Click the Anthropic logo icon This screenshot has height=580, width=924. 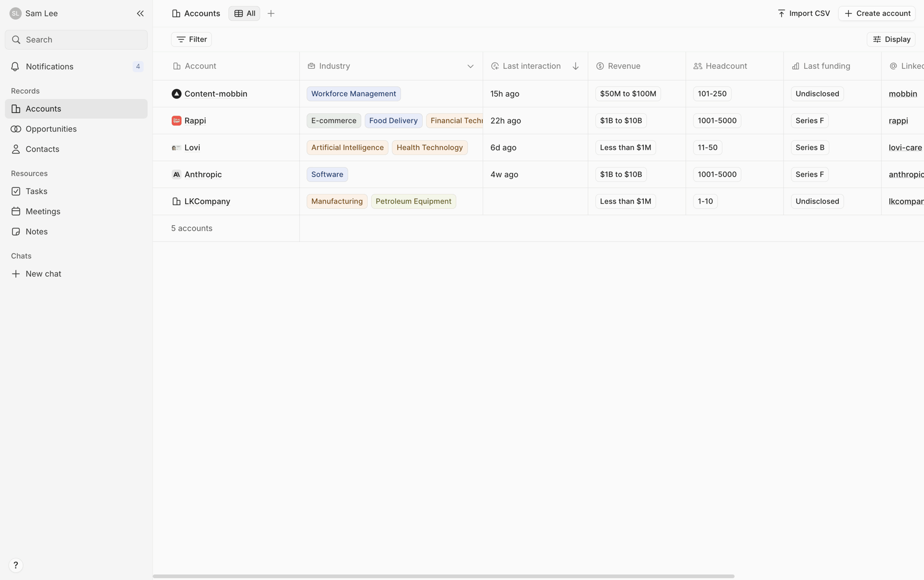pyautogui.click(x=177, y=175)
